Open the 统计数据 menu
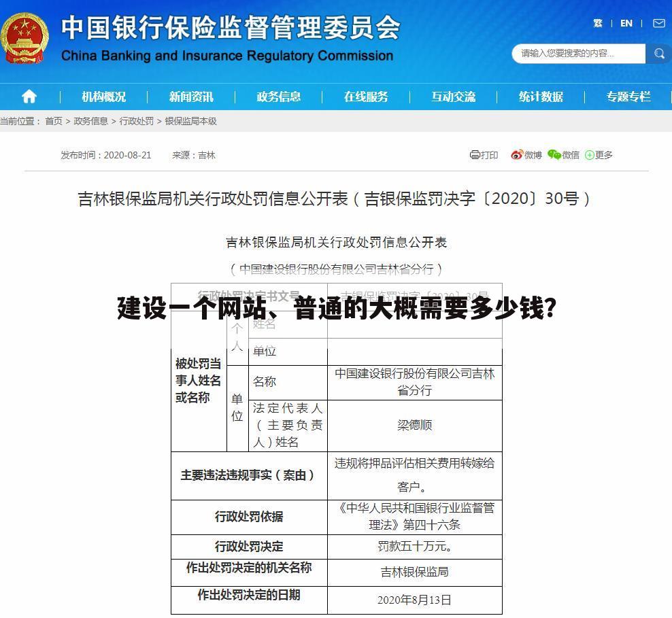The height and width of the screenshot is (618, 672). pos(541,97)
